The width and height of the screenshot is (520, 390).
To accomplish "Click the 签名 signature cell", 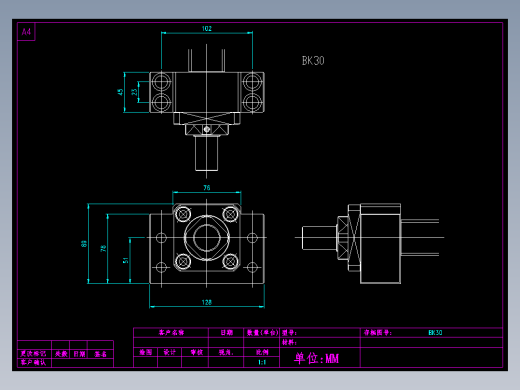I will pos(100,354).
